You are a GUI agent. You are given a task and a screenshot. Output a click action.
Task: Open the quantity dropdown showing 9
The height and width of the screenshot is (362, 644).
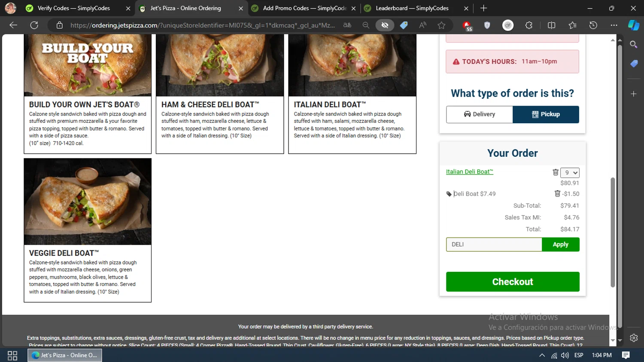[x=570, y=173]
